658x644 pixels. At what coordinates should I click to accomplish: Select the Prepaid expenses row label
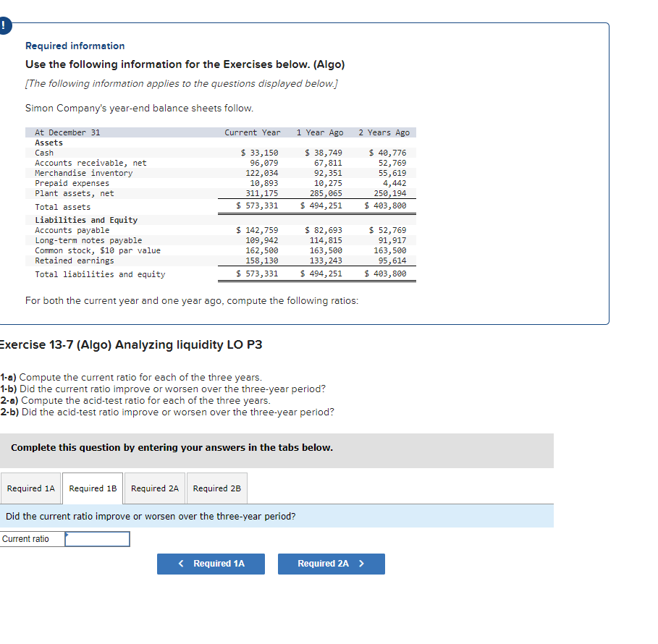tap(72, 183)
